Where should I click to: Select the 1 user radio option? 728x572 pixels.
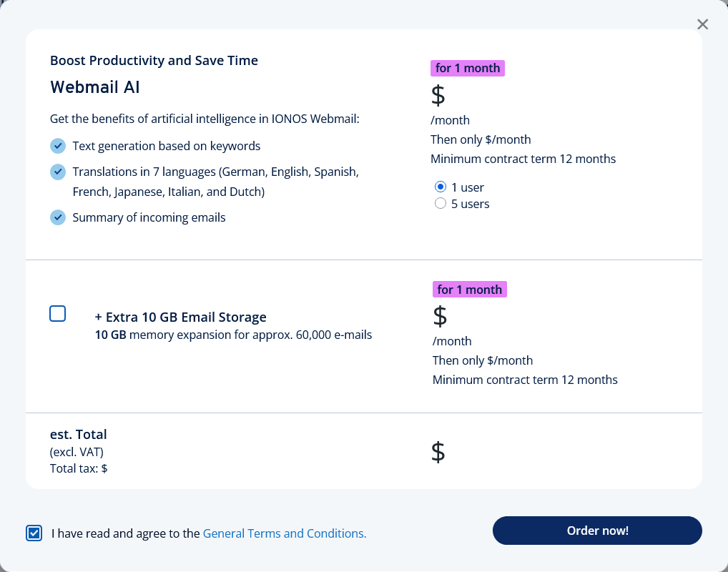click(x=440, y=187)
